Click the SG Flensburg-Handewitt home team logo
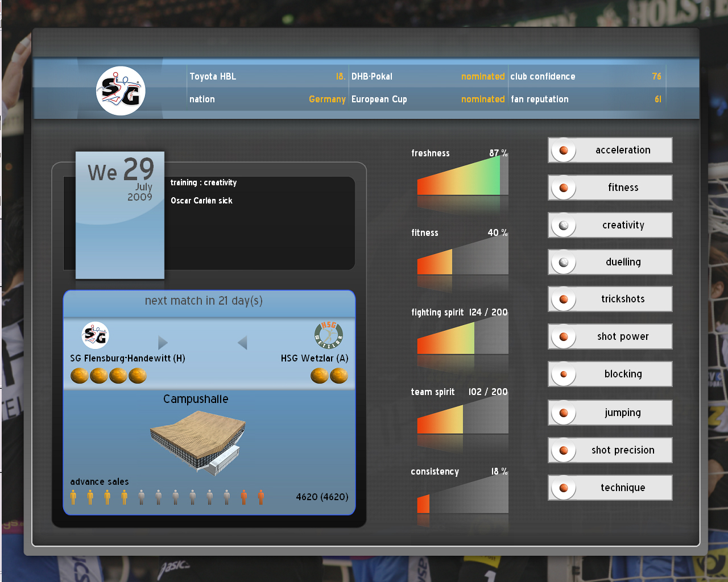728x582 pixels. 95,335
